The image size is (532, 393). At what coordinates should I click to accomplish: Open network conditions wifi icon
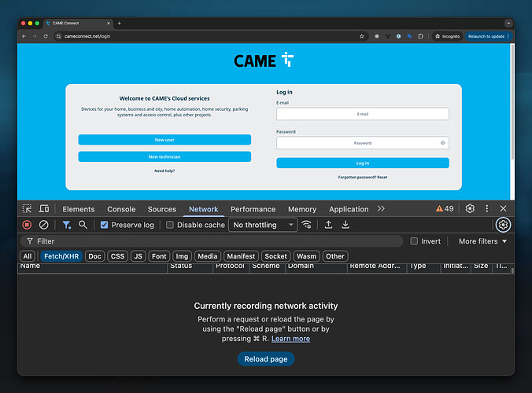point(307,225)
